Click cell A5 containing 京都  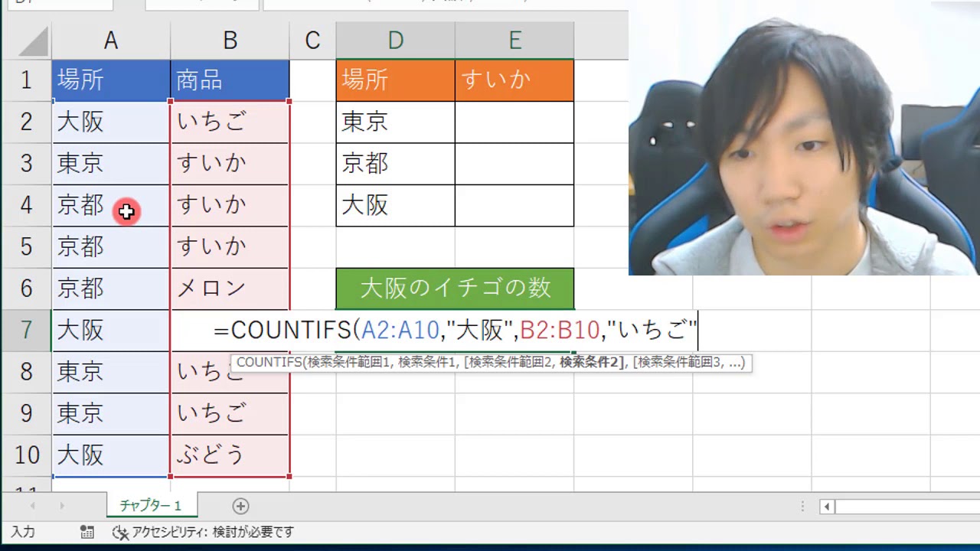coord(111,247)
